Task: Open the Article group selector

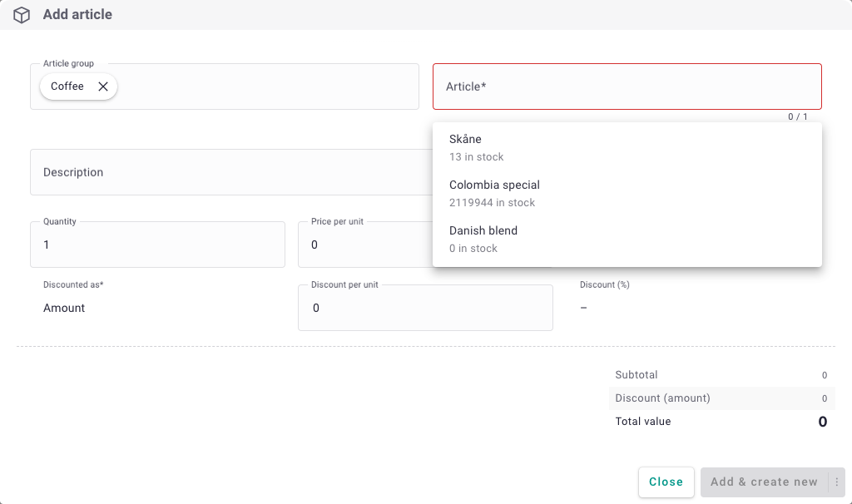Action: [266, 86]
